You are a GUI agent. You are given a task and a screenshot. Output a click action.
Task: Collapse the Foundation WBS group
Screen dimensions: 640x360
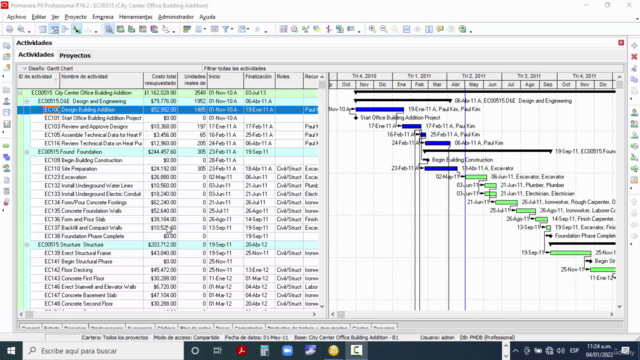pyautogui.click(x=27, y=152)
